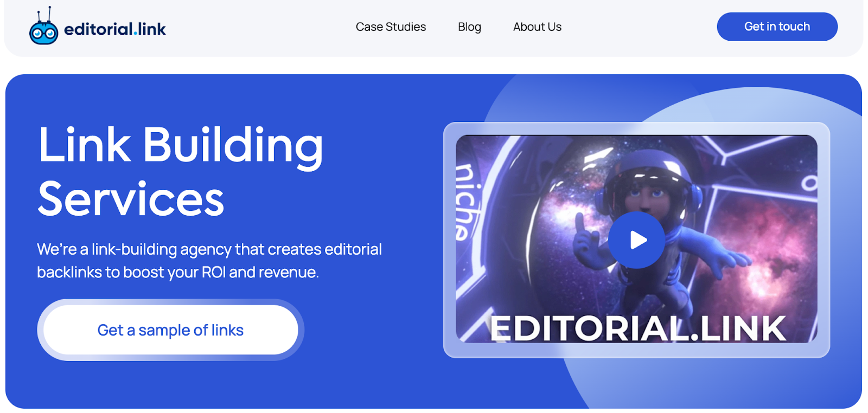Click the link-building agency description text

click(x=209, y=260)
